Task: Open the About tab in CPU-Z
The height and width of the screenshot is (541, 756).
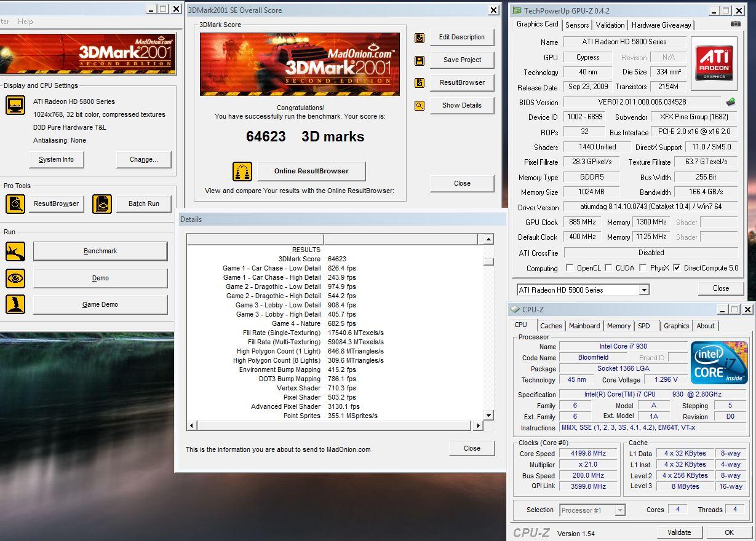Action: [x=706, y=326]
